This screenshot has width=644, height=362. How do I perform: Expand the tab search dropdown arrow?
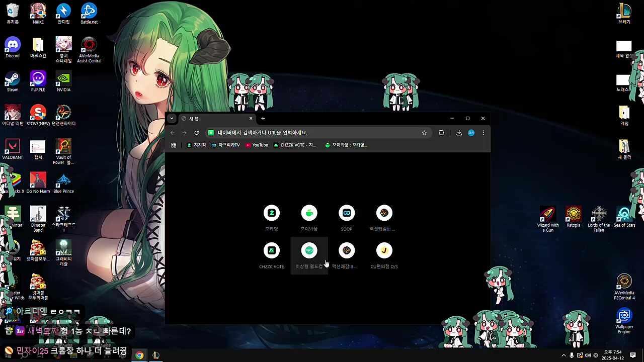[x=172, y=119]
